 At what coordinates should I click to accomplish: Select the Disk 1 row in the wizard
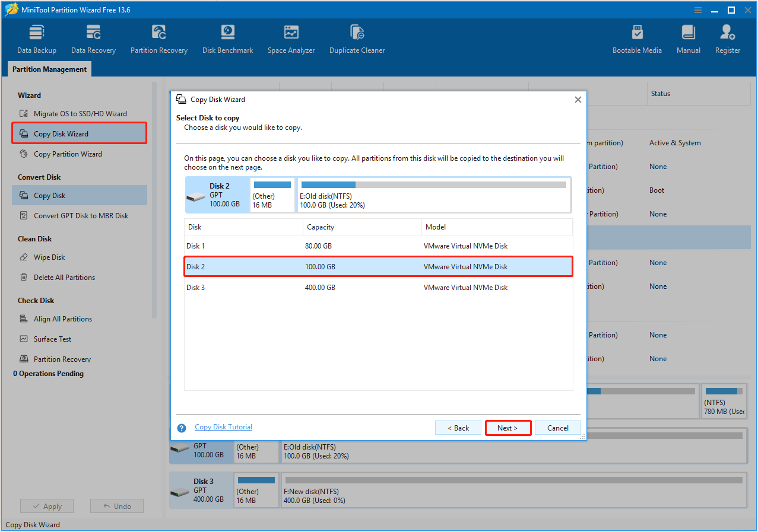coord(378,246)
